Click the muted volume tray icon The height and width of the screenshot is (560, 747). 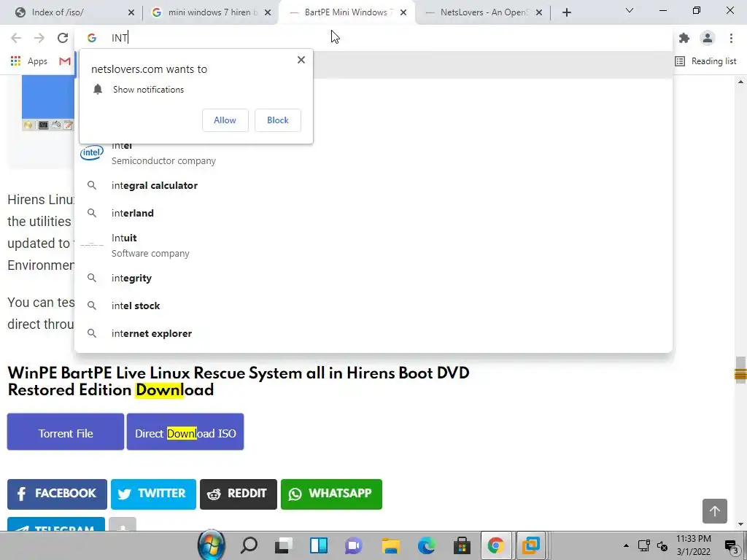(x=662, y=545)
